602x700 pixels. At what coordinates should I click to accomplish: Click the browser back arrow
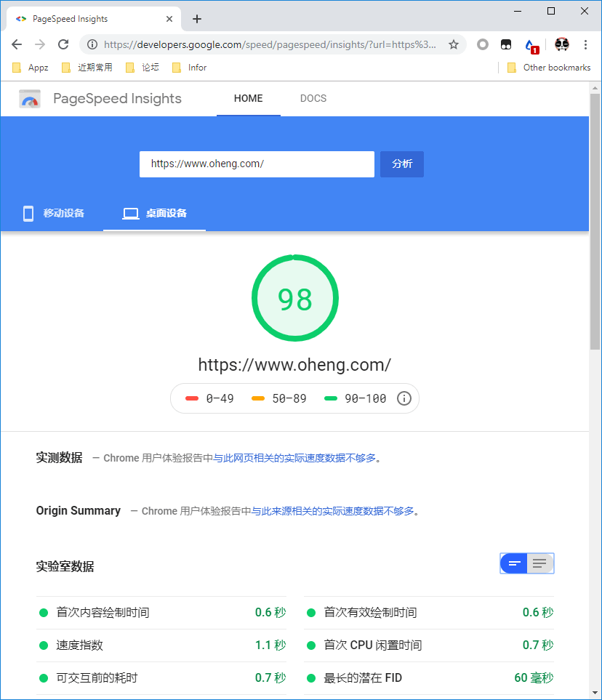[17, 44]
